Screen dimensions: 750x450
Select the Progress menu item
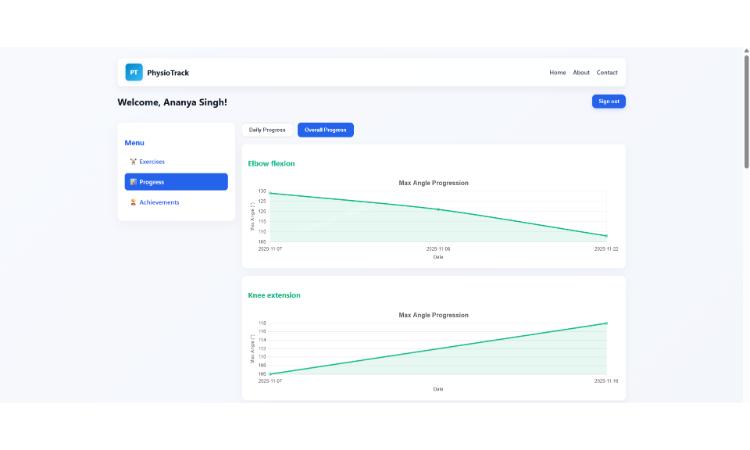coord(176,182)
